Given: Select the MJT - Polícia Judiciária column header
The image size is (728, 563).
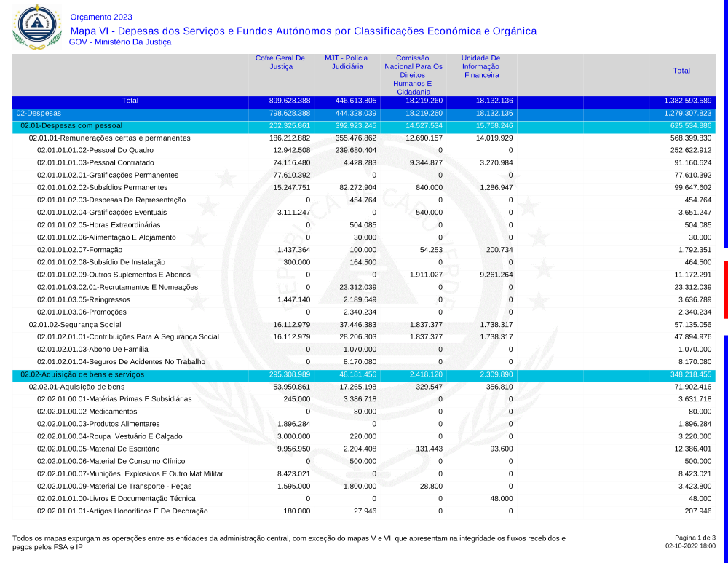Looking at the screenshot, I should point(347,62).
